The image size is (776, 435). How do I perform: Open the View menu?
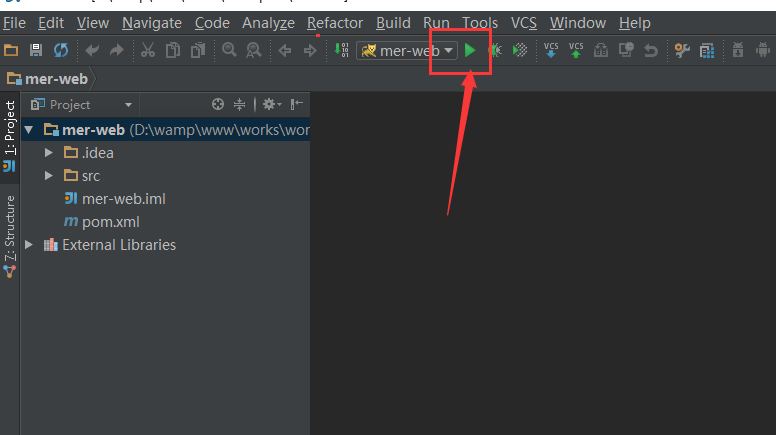[93, 23]
